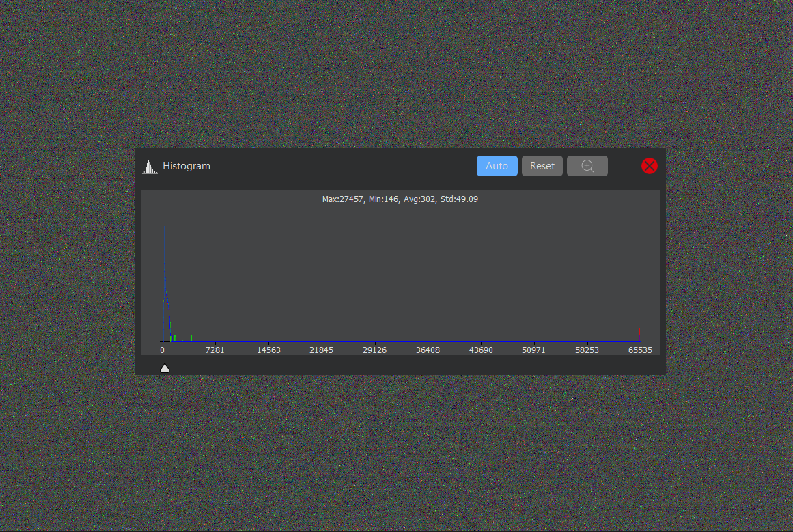
Task: Reset the histogram stretch
Action: 542,166
